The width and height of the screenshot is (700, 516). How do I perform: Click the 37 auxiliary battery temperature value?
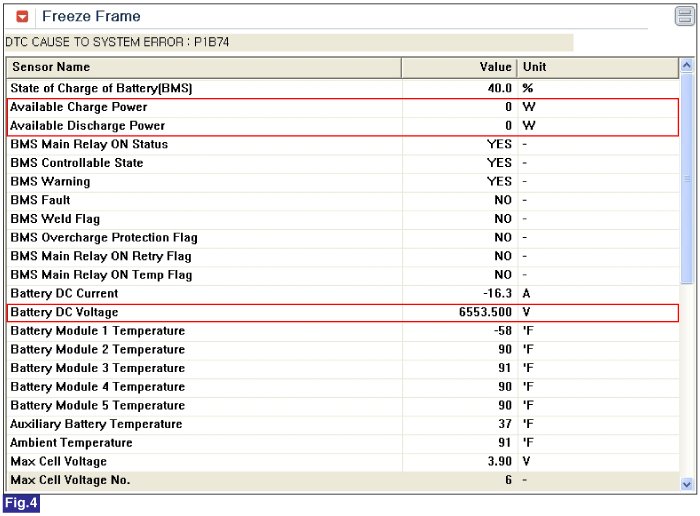(x=505, y=424)
